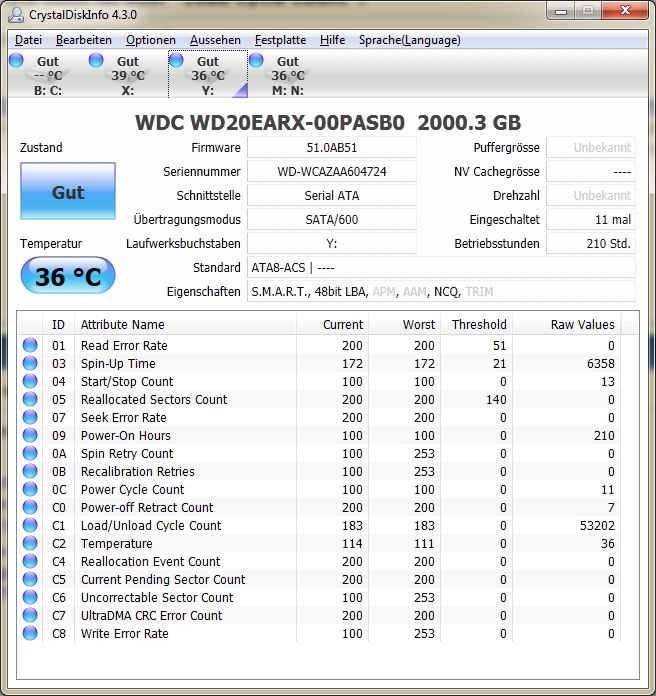Click raw value 6358 for Spin-Up Time
This screenshot has height=696, width=656.
click(601, 364)
